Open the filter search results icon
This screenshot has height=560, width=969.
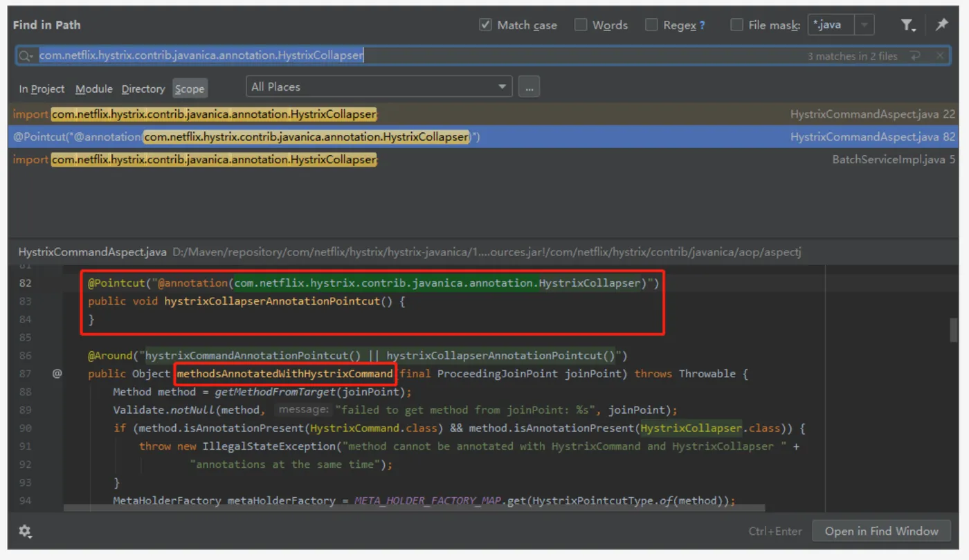908,25
